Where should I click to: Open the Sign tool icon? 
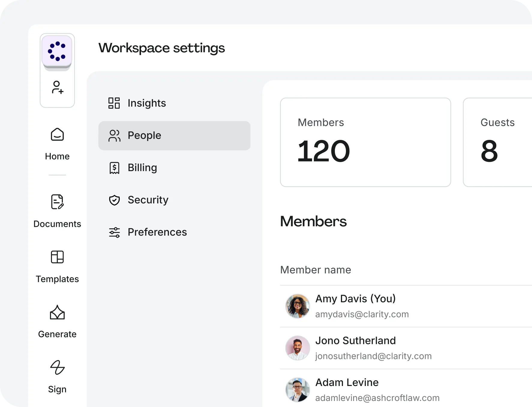pos(57,367)
